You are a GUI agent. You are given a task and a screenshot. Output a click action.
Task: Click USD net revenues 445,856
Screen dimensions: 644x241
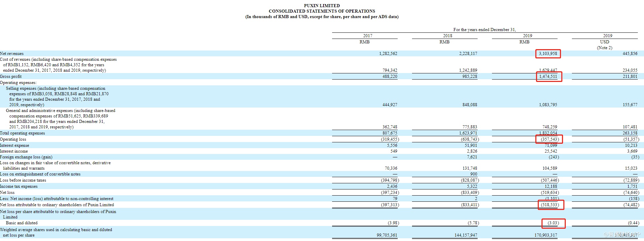point(630,54)
